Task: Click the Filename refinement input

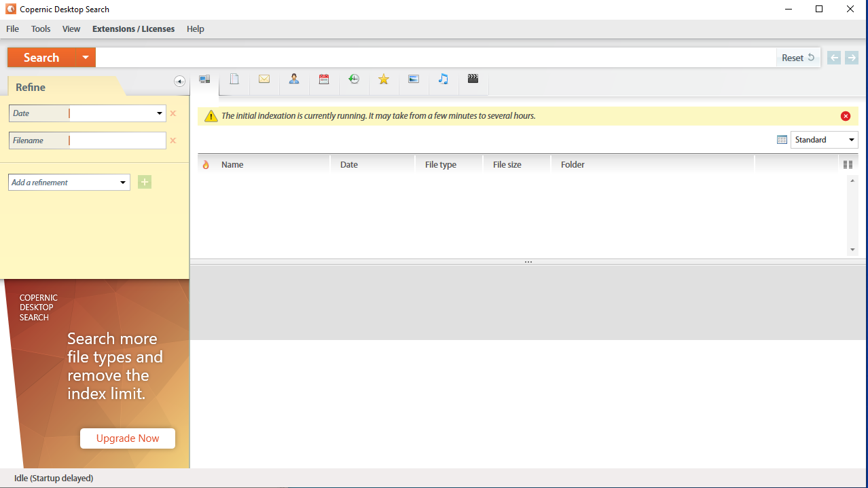Action: [117, 140]
